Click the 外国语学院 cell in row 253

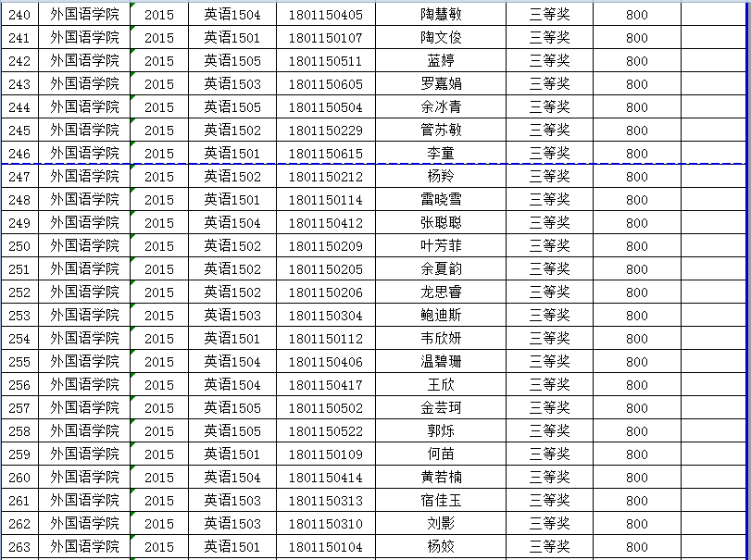(84, 316)
